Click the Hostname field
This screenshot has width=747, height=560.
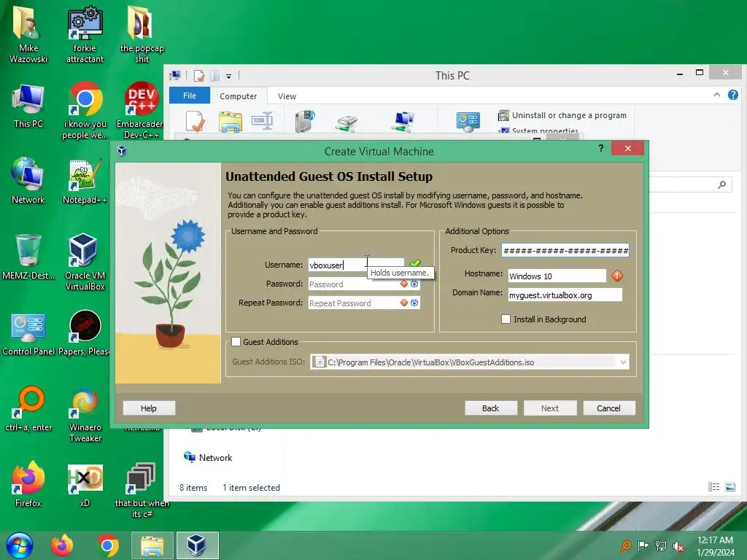coord(557,276)
